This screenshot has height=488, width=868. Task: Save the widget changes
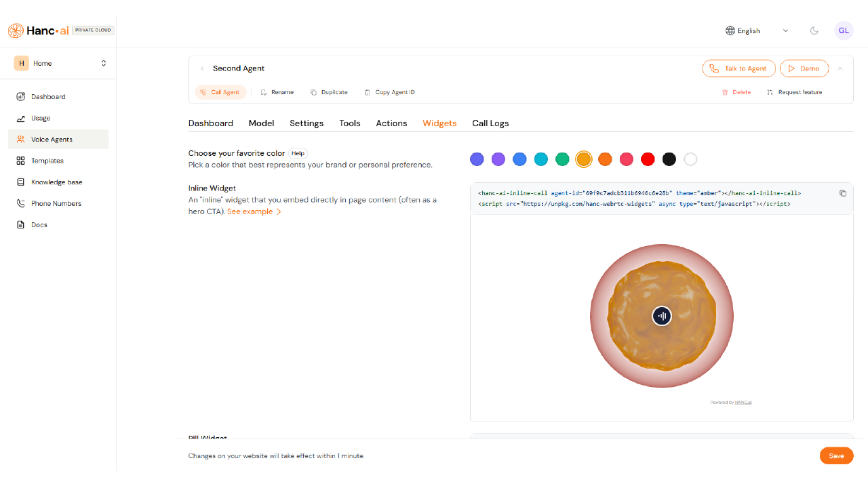pos(837,456)
